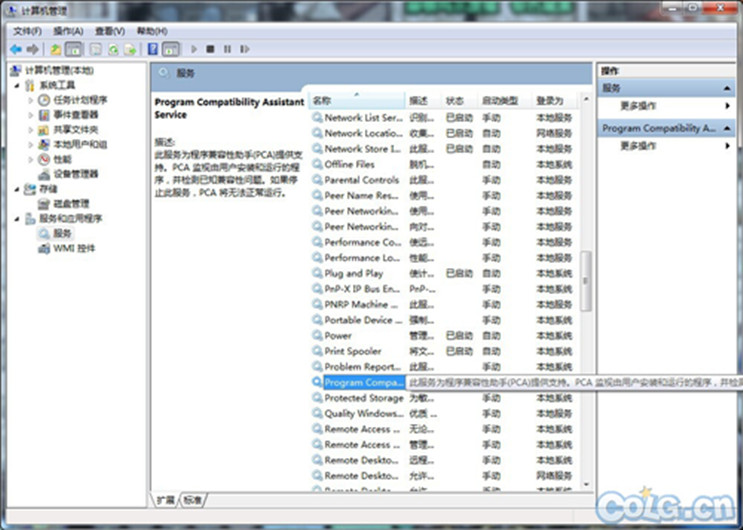This screenshot has height=530, width=743.
Task: Expand the 事件查看器 tree node
Action: pos(31,115)
